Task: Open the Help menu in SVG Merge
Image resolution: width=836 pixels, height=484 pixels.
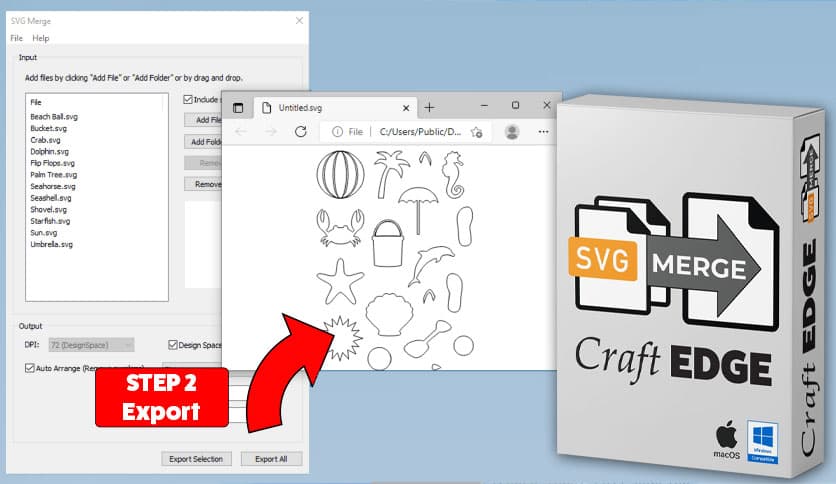Action: click(x=41, y=38)
